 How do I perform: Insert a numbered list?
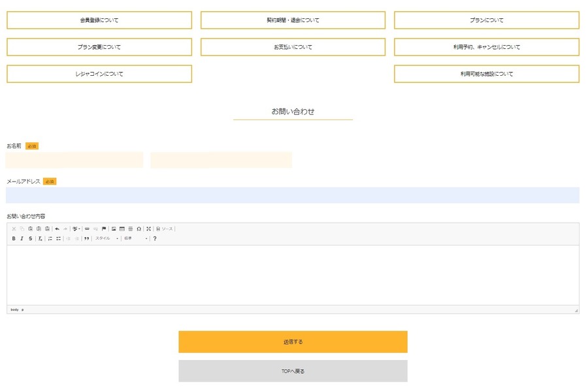click(50, 238)
